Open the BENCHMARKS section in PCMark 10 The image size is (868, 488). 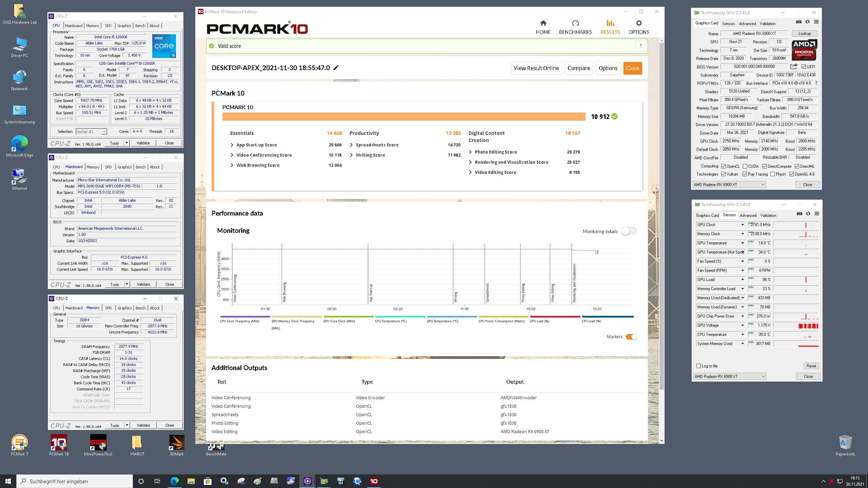(575, 27)
